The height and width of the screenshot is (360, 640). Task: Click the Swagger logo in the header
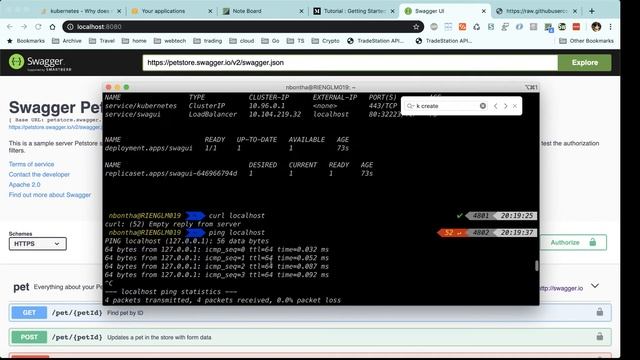[40, 62]
